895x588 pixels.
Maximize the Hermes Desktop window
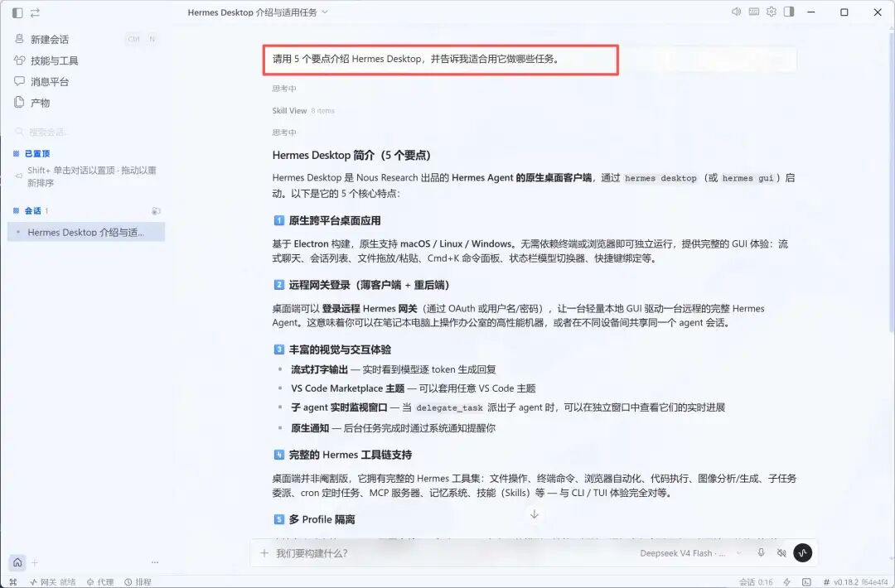[844, 12]
